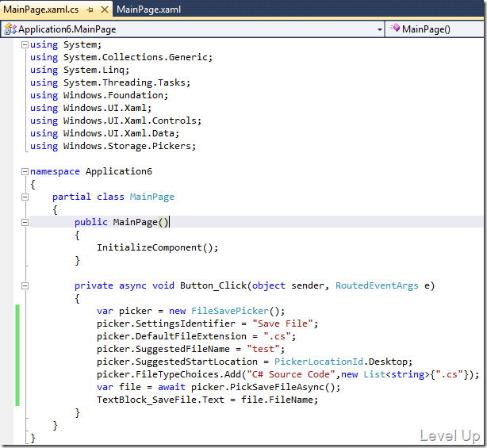
Task: Click the 'using System.Linq;' line
Action: click(x=79, y=70)
